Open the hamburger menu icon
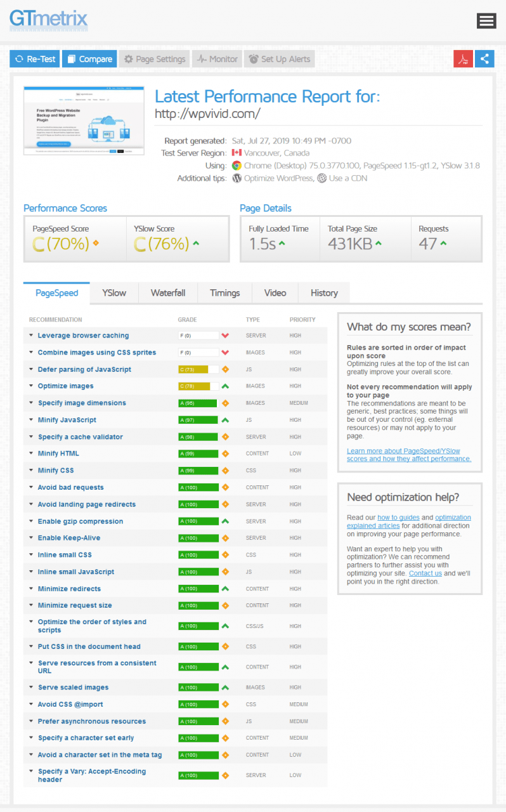Image resolution: width=506 pixels, height=812 pixels. point(486,21)
